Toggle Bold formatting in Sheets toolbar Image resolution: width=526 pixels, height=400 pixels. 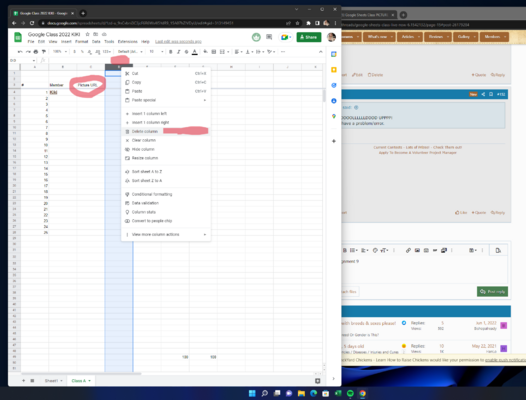click(x=171, y=52)
